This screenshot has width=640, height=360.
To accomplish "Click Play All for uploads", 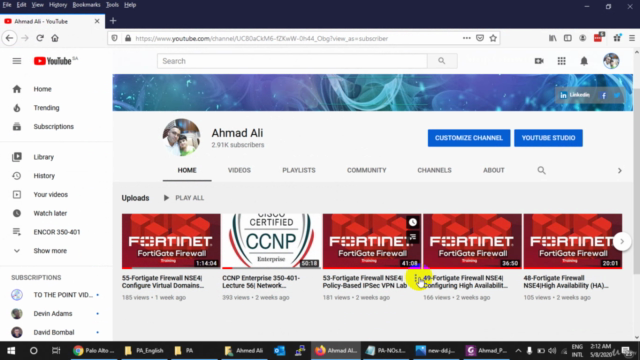I will (x=184, y=198).
